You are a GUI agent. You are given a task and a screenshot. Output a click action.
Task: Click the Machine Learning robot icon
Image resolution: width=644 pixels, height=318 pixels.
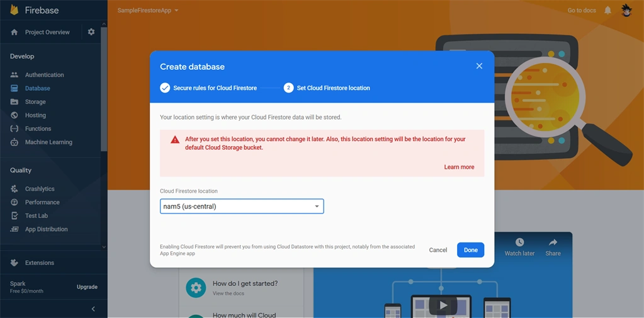pos(14,142)
